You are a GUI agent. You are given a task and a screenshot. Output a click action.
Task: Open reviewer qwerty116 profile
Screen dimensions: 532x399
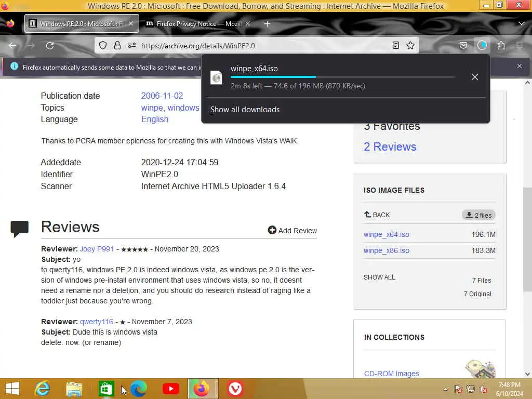point(96,321)
